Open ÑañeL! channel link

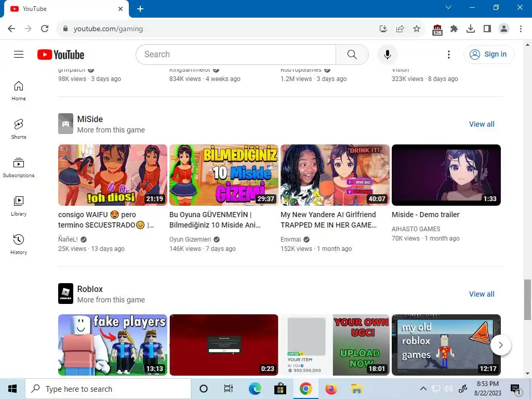pyautogui.click(x=68, y=239)
